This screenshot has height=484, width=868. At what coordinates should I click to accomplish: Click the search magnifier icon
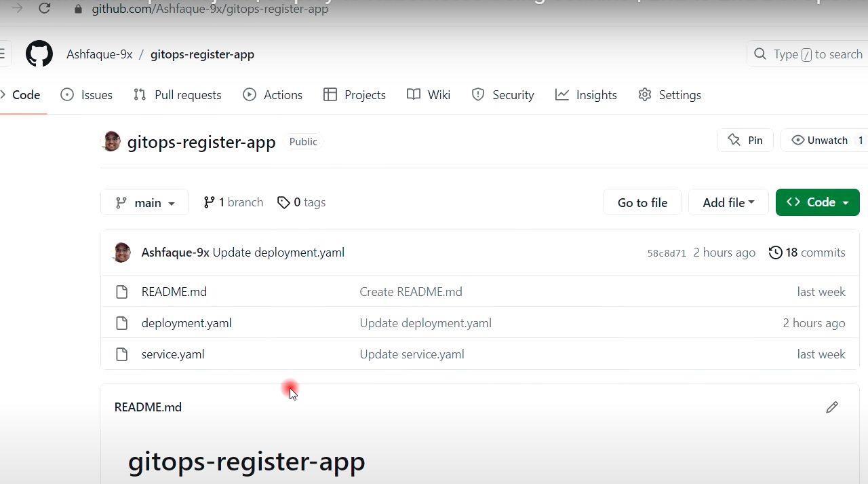click(760, 54)
